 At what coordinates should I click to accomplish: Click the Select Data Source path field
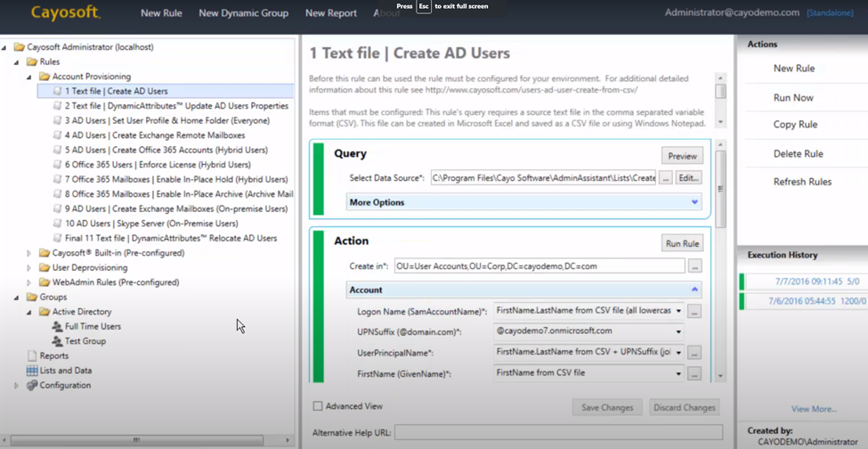[544, 177]
